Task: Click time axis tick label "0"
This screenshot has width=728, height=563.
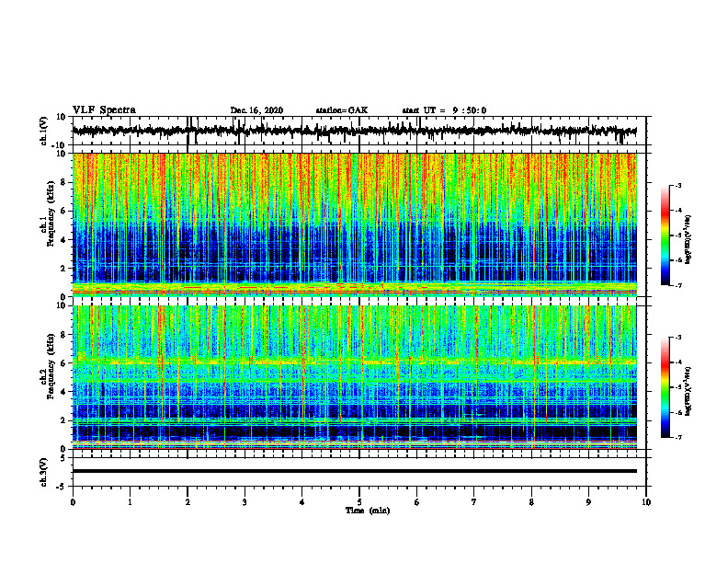Action: click(73, 502)
